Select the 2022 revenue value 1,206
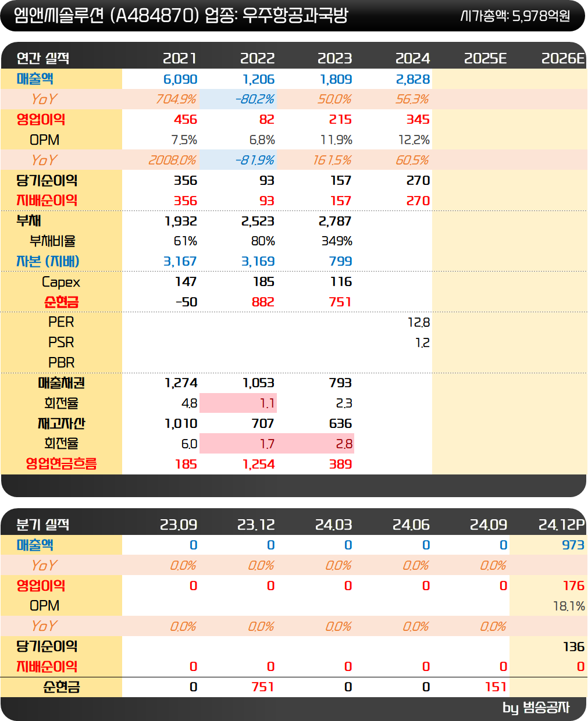 click(x=258, y=79)
